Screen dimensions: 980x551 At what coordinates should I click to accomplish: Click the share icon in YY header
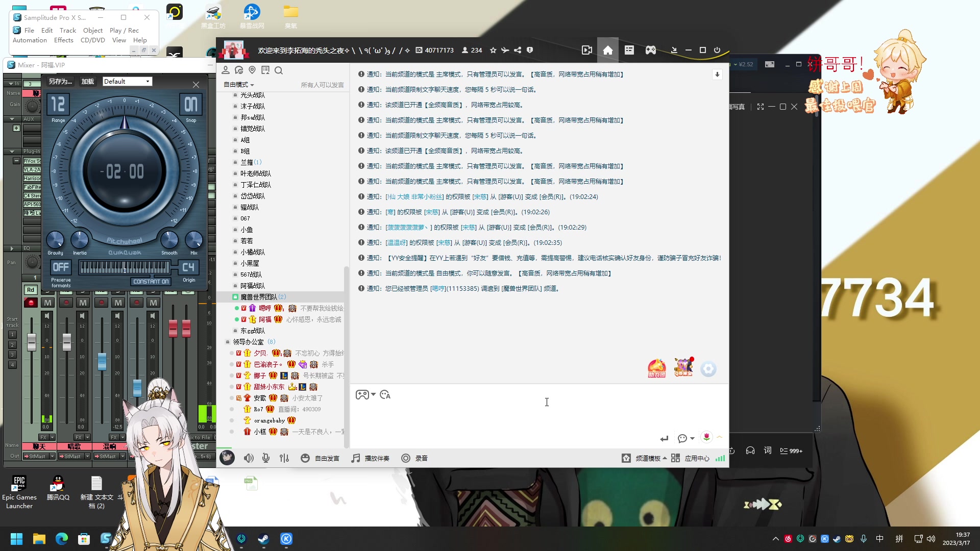(518, 50)
